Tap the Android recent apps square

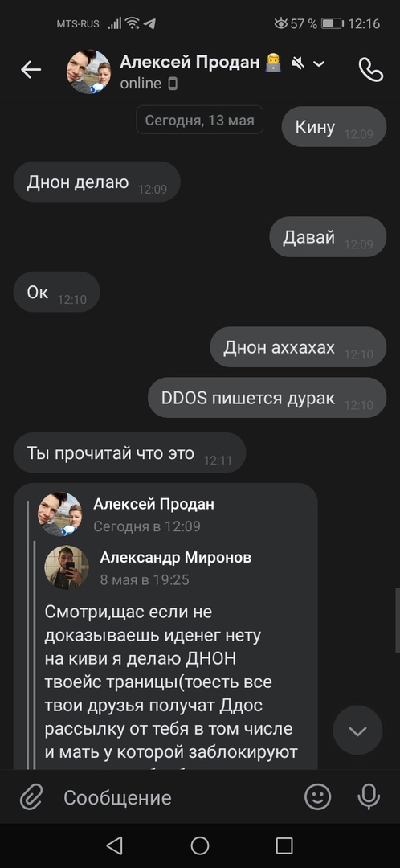tap(284, 845)
